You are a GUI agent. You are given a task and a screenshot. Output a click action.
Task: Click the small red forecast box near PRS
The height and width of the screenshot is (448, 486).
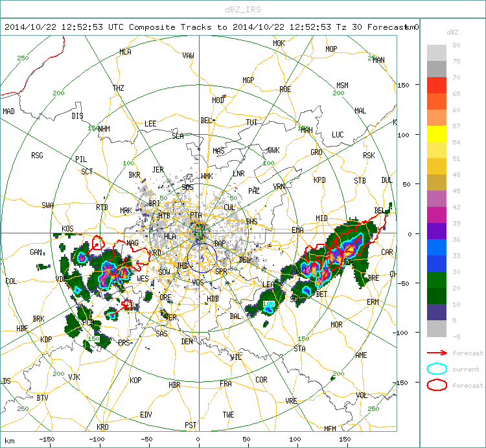click(127, 305)
